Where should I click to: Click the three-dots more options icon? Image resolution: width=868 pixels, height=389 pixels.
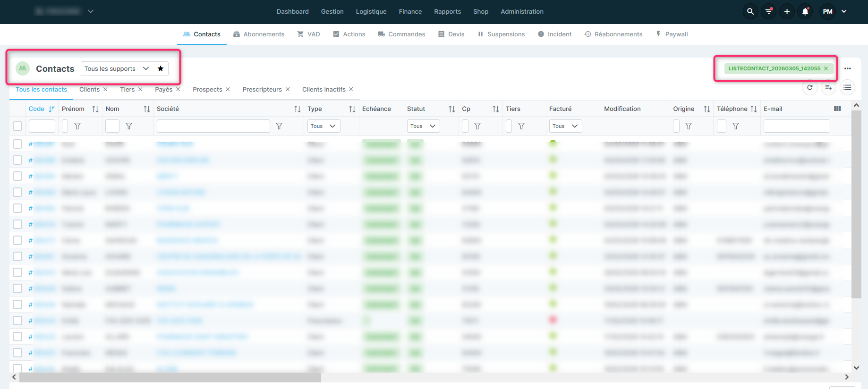tap(848, 69)
